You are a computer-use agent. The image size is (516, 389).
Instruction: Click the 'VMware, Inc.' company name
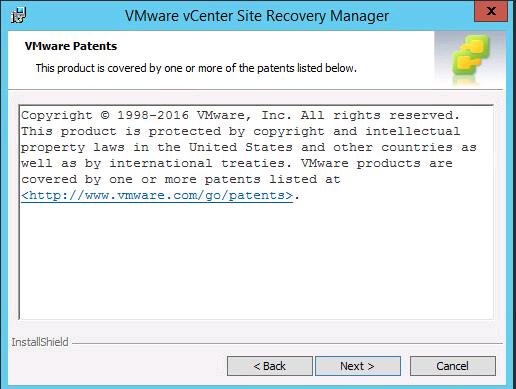point(244,115)
